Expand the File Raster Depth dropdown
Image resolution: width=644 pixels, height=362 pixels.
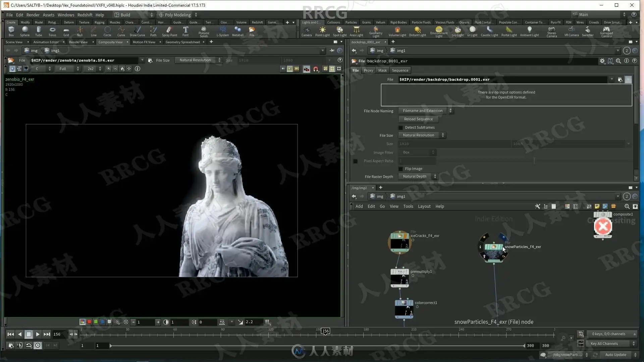(x=418, y=177)
